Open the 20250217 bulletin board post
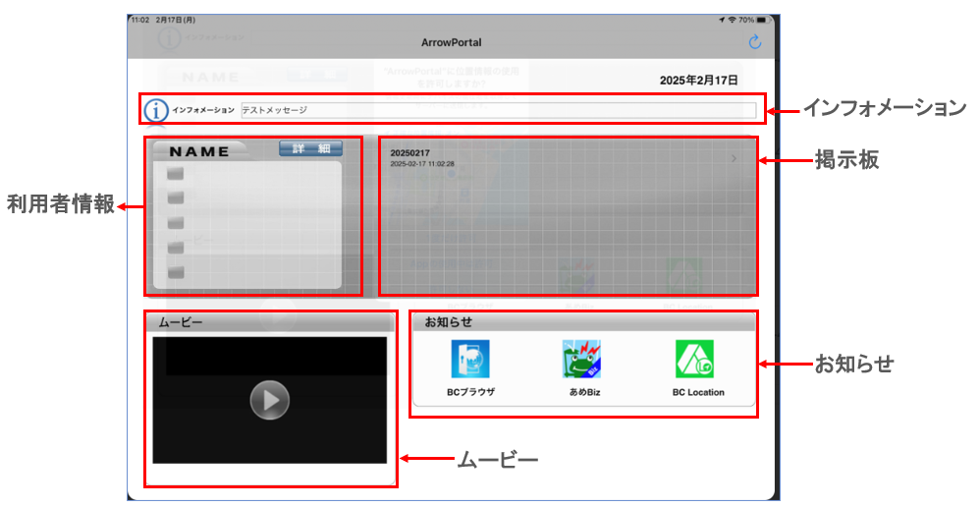The image size is (980, 507). pyautogui.click(x=491, y=158)
